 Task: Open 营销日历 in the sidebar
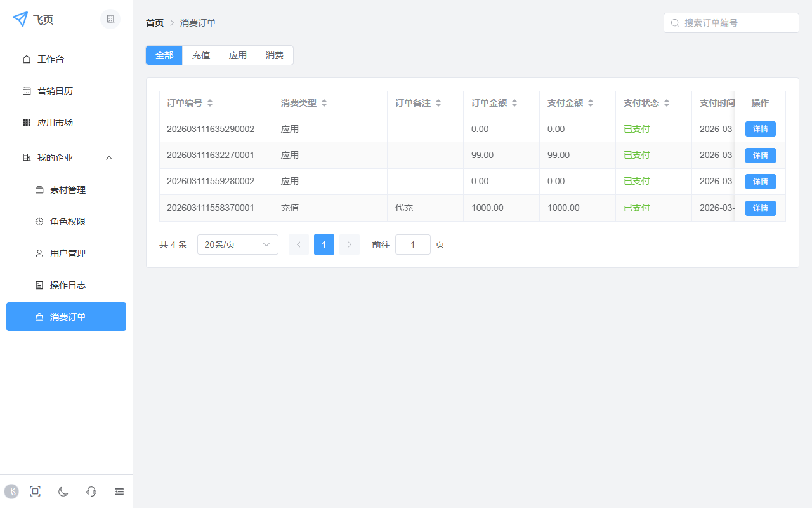(x=55, y=91)
